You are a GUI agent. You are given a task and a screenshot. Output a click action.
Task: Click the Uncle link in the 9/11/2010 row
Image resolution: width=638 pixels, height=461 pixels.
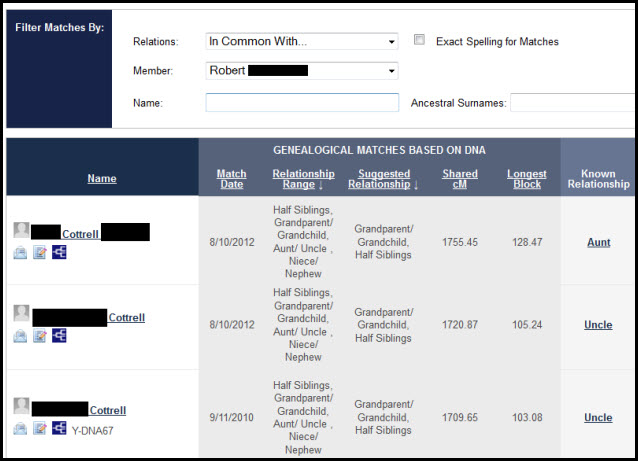coord(598,418)
